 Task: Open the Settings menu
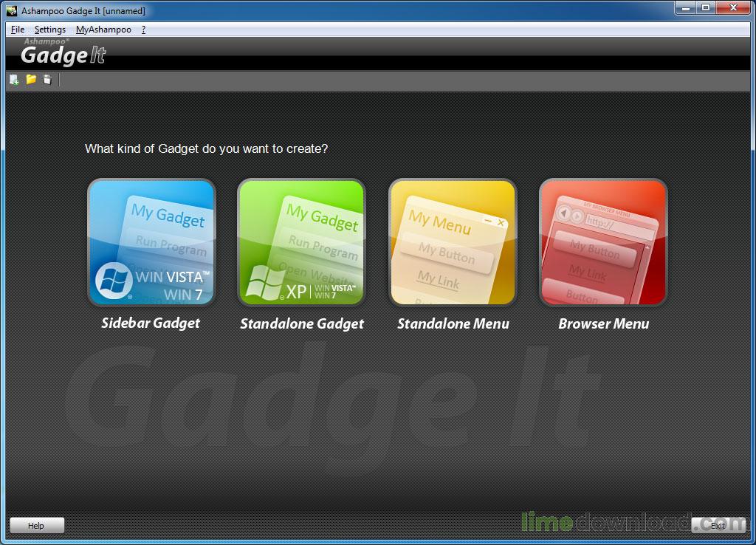(x=50, y=30)
